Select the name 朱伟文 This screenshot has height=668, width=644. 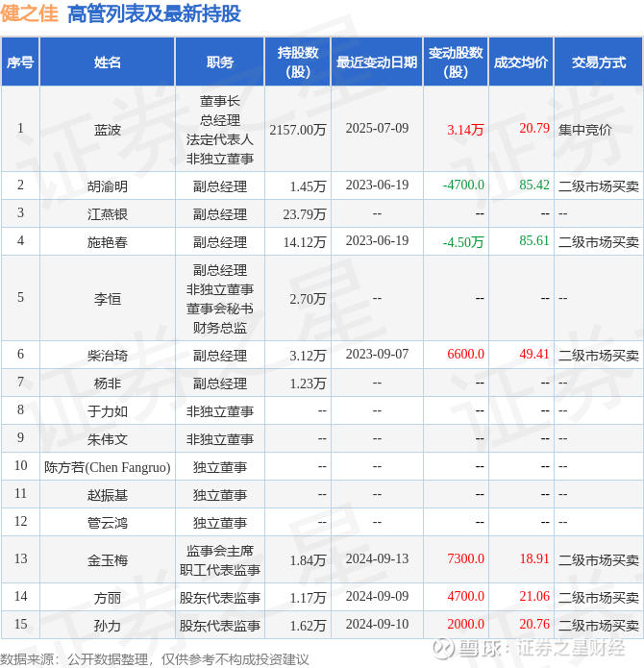coord(108,439)
